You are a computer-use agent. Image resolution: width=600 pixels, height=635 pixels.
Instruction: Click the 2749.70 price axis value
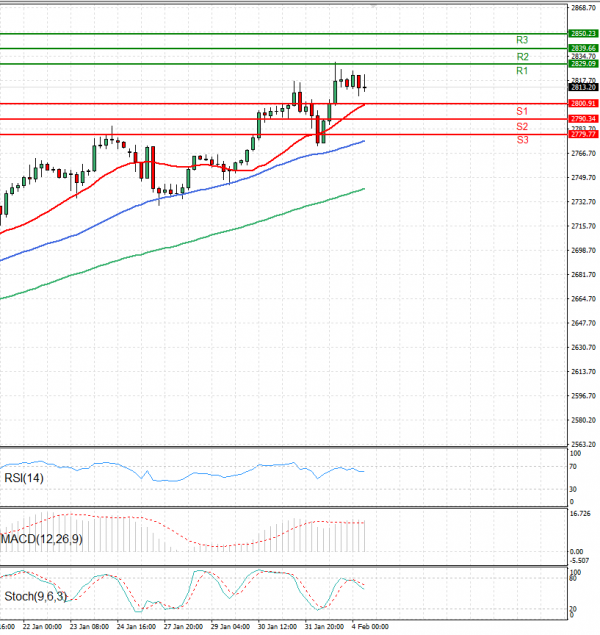(x=583, y=178)
